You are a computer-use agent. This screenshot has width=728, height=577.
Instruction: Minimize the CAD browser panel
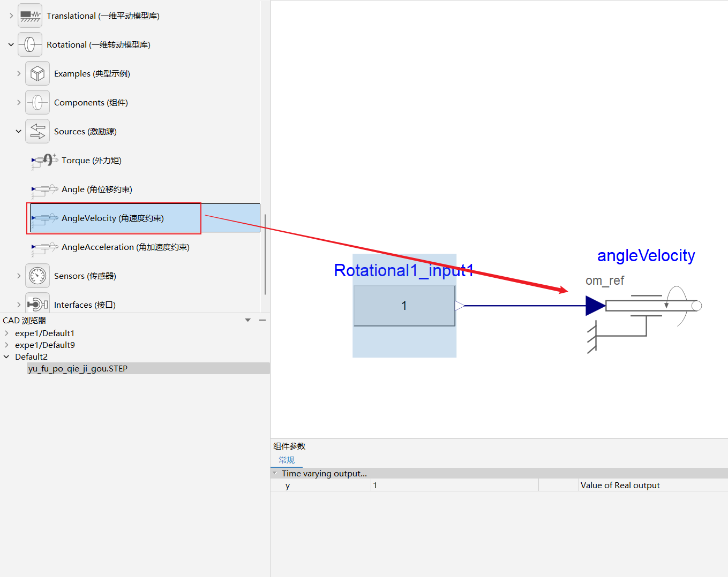tap(262, 320)
